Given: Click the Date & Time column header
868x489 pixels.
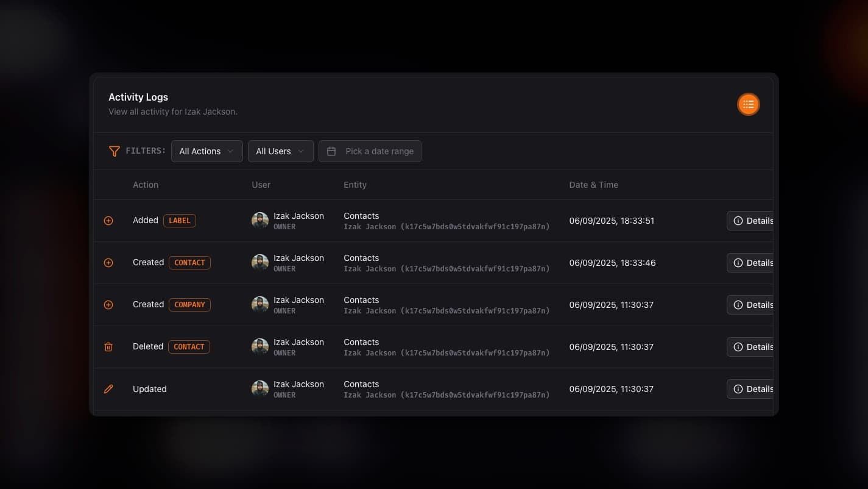Looking at the screenshot, I should click(x=593, y=185).
